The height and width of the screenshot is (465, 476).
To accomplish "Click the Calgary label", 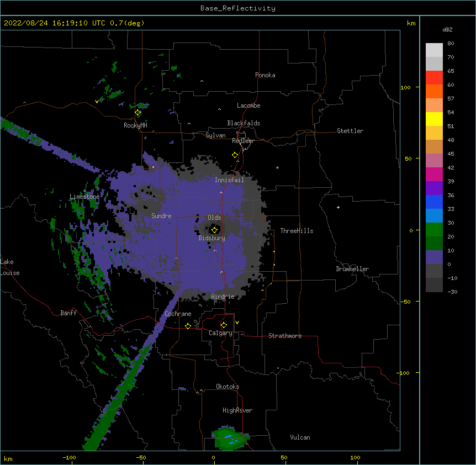I will pos(220,333).
